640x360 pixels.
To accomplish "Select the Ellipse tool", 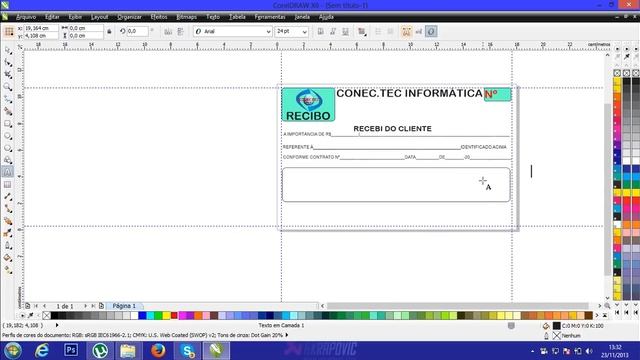I will [x=8, y=136].
